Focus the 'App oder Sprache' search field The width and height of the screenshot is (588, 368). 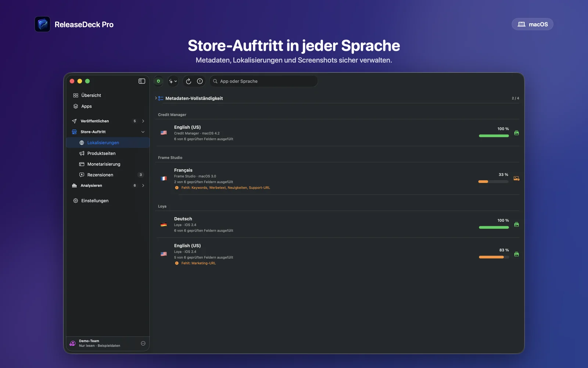(264, 81)
